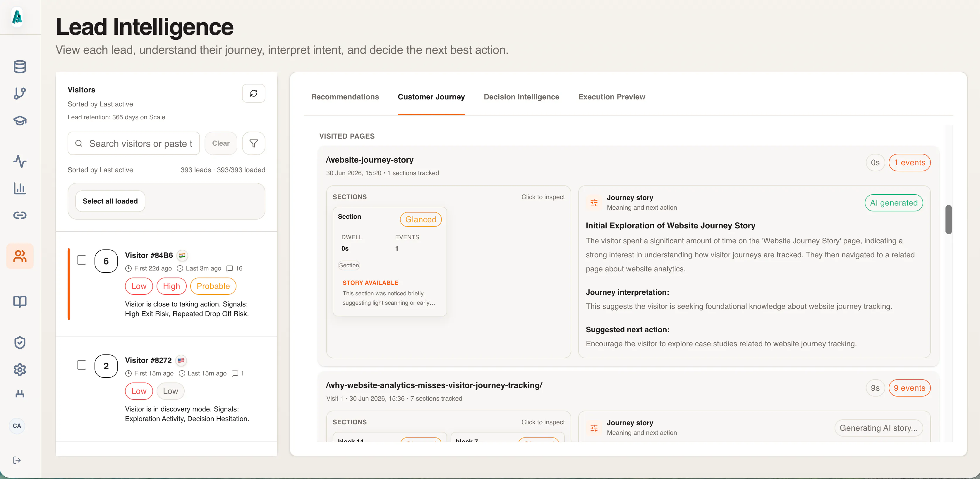Select the highlighted users icon in the sidebar

[20, 256]
